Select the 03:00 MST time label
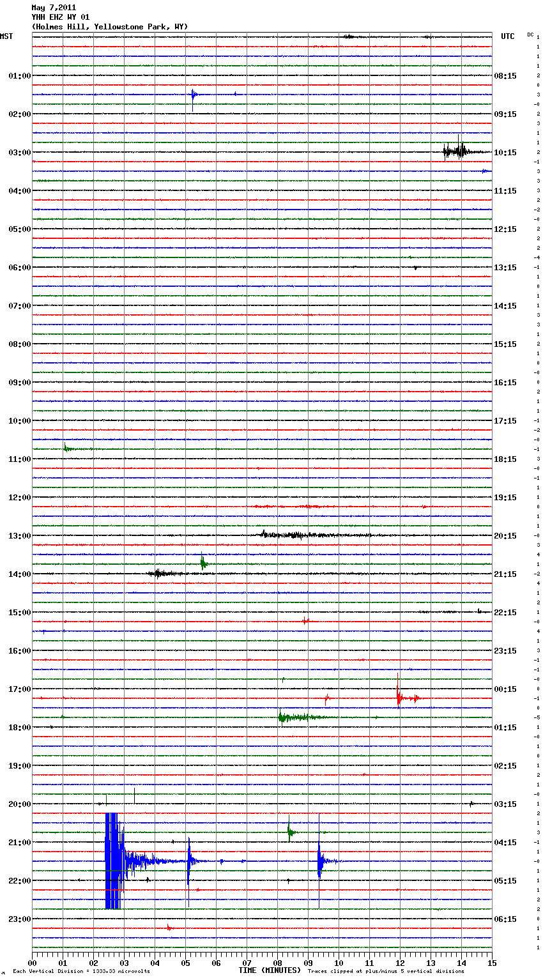 pos(20,153)
